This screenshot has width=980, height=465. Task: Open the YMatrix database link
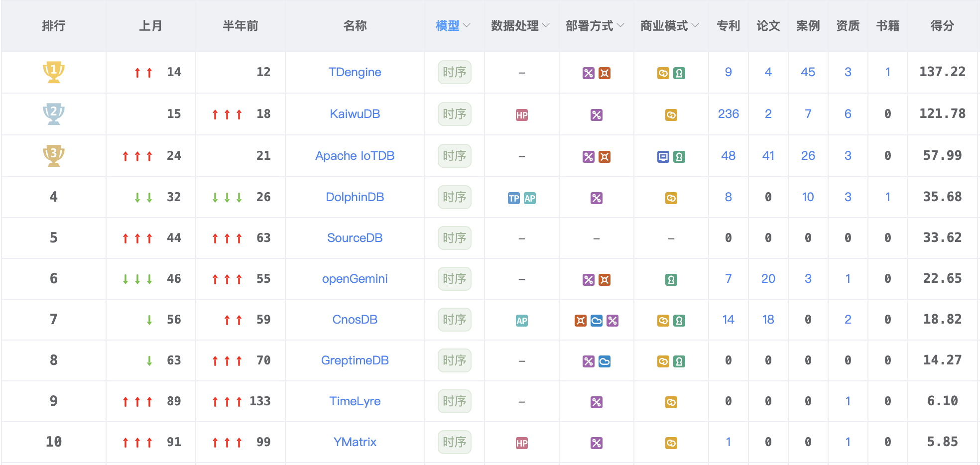pyautogui.click(x=355, y=442)
